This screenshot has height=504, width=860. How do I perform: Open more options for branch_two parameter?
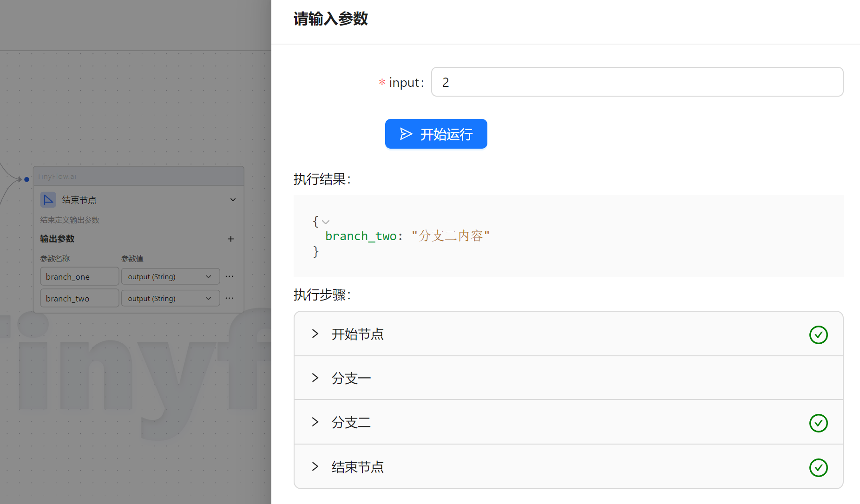(230, 298)
